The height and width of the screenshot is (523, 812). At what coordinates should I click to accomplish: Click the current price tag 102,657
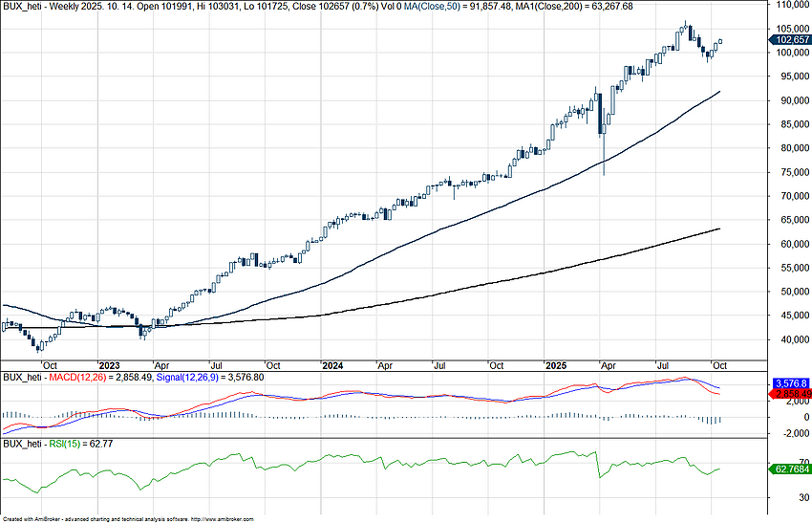click(x=790, y=40)
